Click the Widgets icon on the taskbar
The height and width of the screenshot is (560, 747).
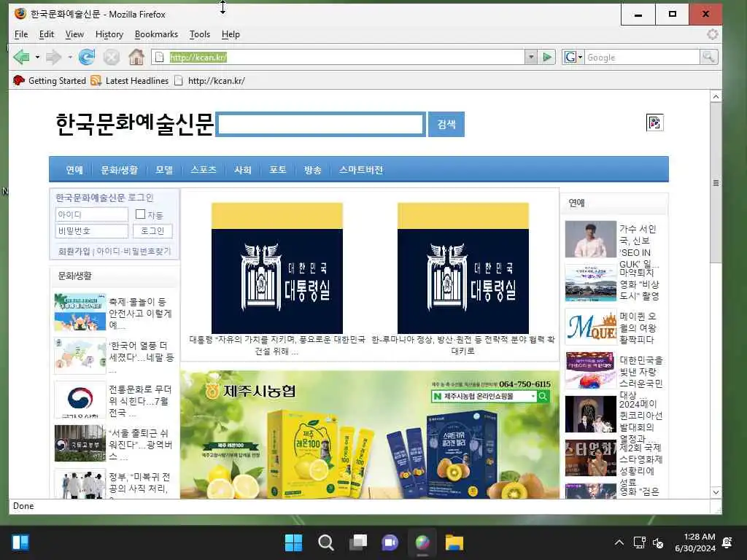(x=20, y=542)
